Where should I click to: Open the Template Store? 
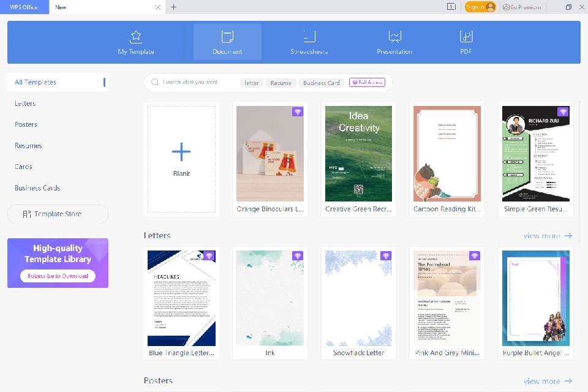[57, 214]
